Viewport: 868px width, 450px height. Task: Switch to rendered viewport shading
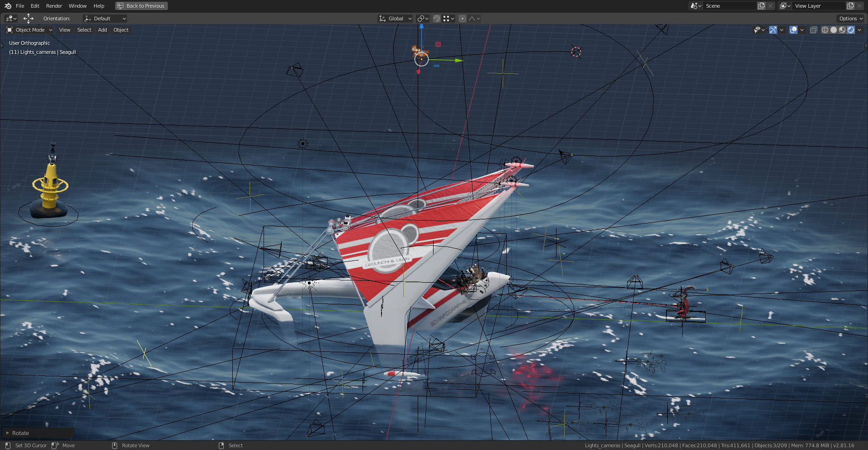[851, 30]
